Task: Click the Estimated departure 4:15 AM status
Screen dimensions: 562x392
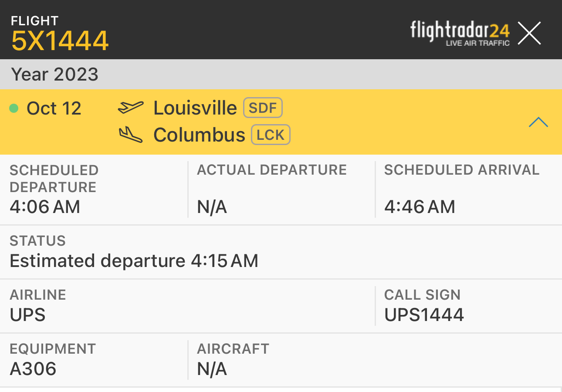Action: [x=134, y=261]
